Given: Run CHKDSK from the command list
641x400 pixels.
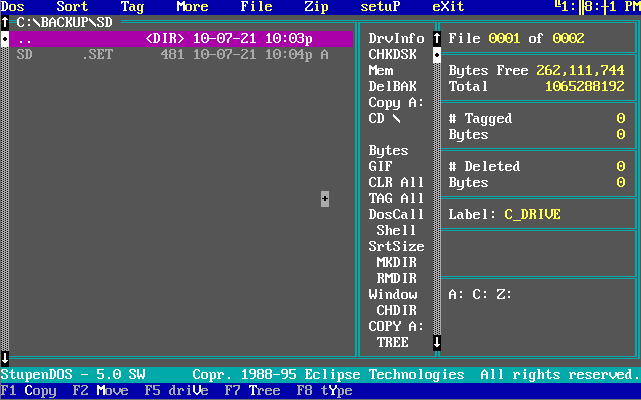Looking at the screenshot, I should coord(392,55).
